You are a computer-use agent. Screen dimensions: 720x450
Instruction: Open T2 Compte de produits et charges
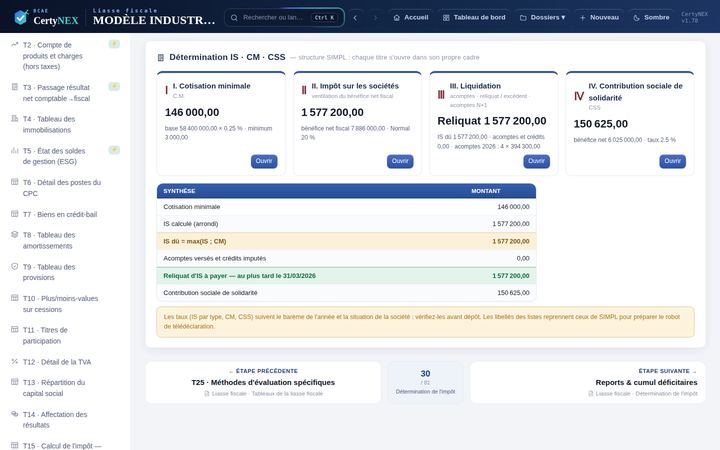click(x=64, y=56)
